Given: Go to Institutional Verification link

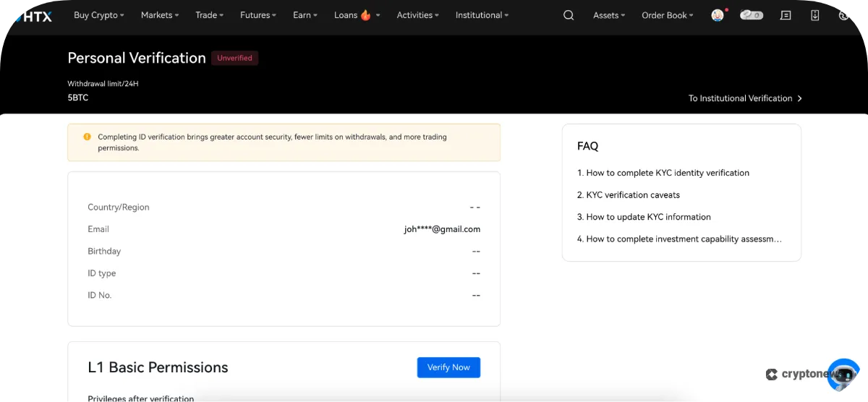Looking at the screenshot, I should click(745, 98).
